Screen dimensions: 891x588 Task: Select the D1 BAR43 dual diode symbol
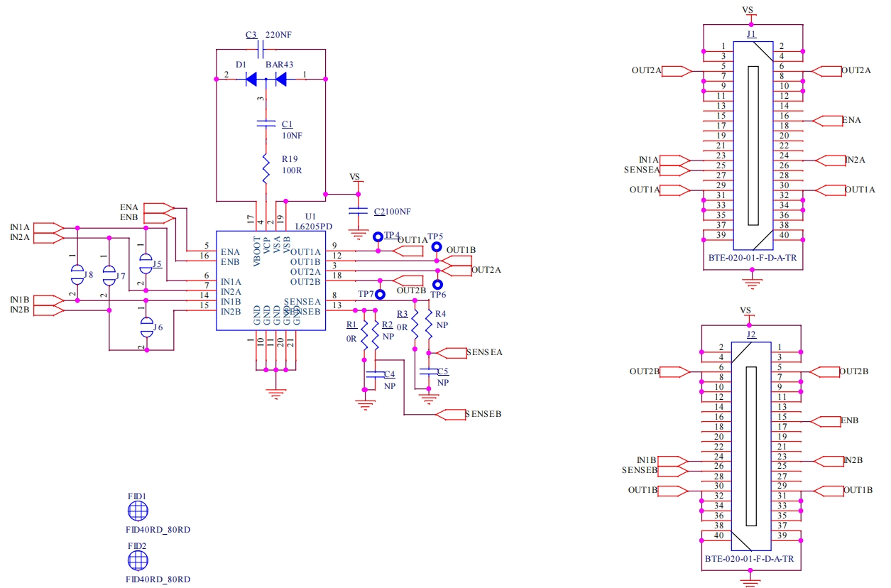click(266, 79)
